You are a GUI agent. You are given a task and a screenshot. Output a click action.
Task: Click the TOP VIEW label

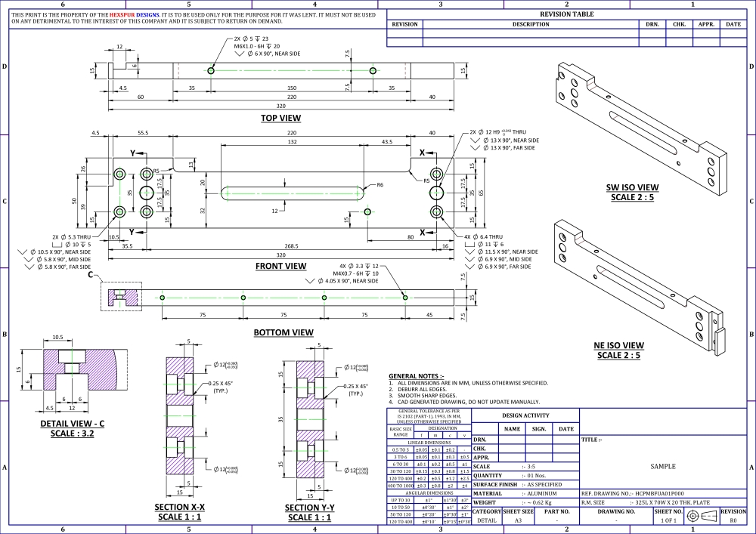click(280, 118)
